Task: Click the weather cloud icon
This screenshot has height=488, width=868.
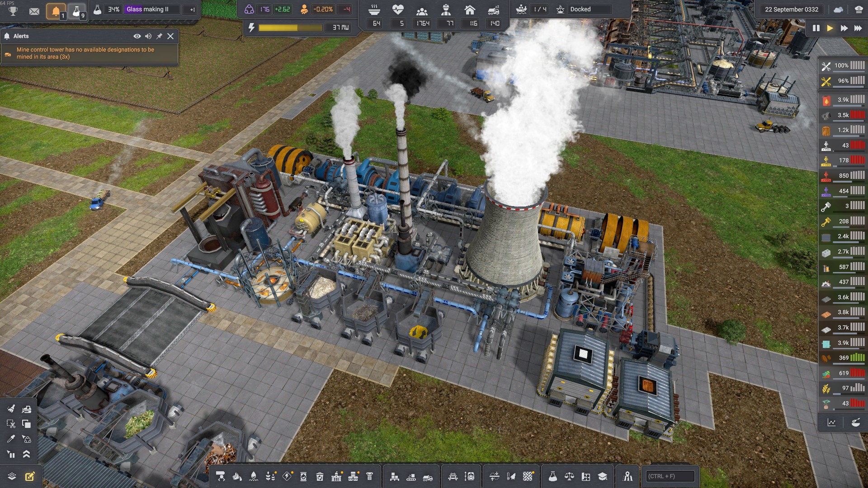Action: (838, 9)
